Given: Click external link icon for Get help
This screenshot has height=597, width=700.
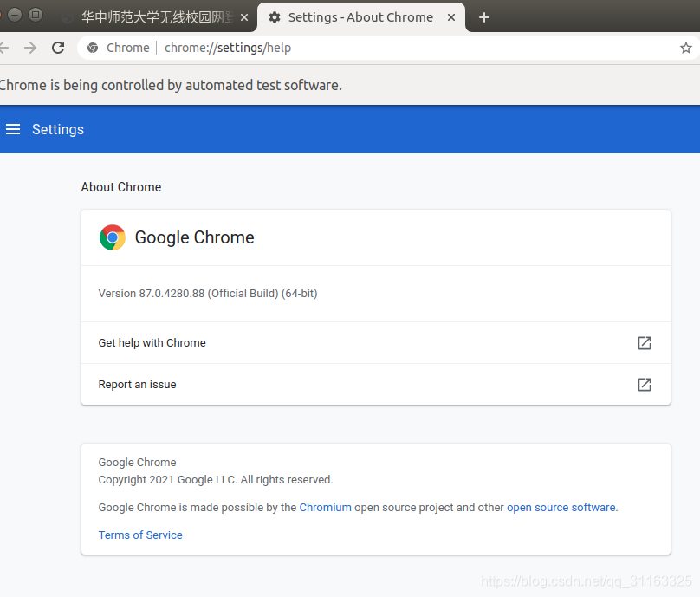Looking at the screenshot, I should pyautogui.click(x=645, y=343).
